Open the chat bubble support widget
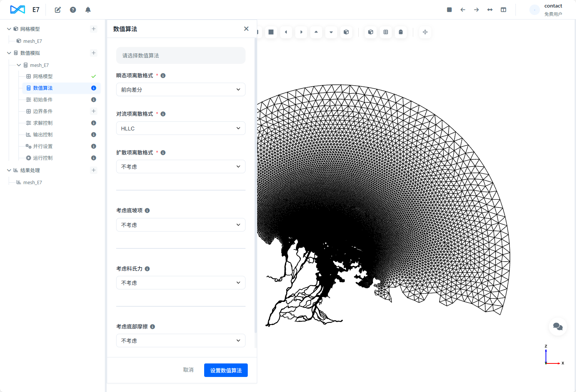Viewport: 576px width, 392px height. [x=558, y=327]
